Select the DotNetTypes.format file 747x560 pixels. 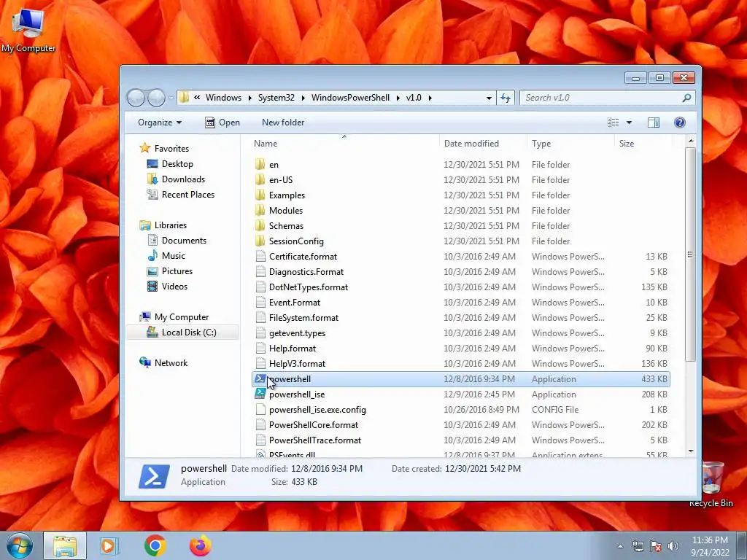click(x=461, y=287)
